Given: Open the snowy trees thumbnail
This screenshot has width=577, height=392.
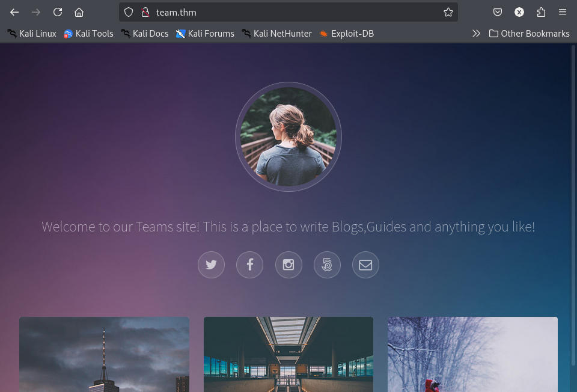Looking at the screenshot, I should point(472,354).
